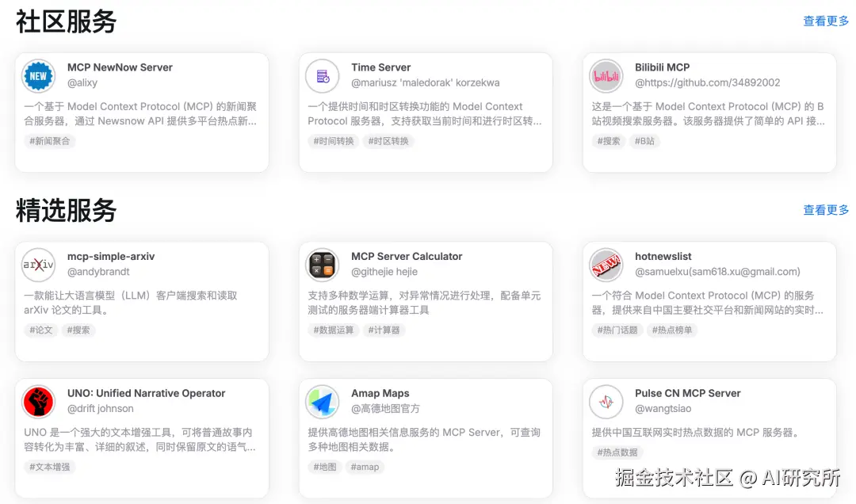Select the #B站 tag
This screenshot has width=856, height=504.
click(644, 141)
